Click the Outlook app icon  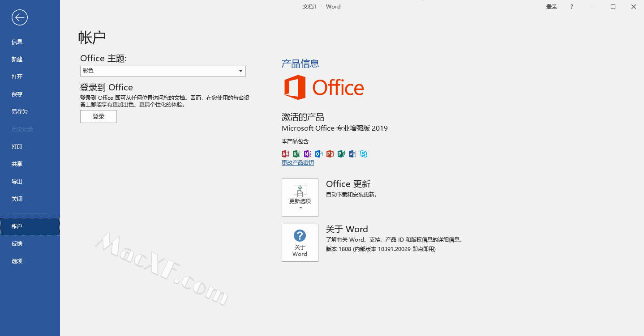coord(319,154)
